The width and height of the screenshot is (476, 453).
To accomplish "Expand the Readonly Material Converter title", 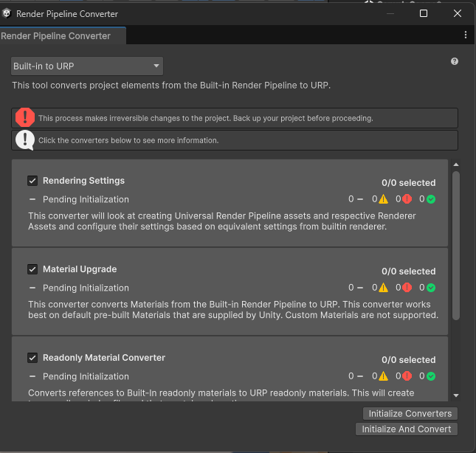I will [x=104, y=358].
